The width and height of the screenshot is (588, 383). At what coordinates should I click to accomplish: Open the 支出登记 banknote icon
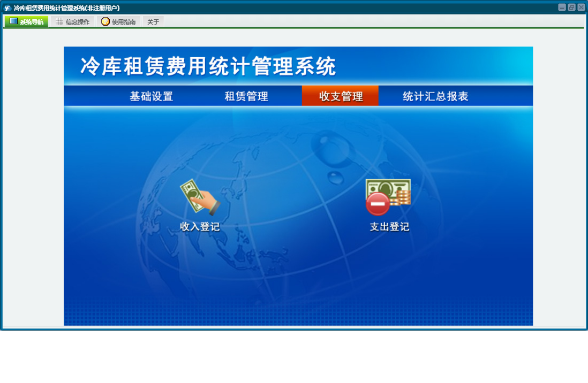(388, 197)
